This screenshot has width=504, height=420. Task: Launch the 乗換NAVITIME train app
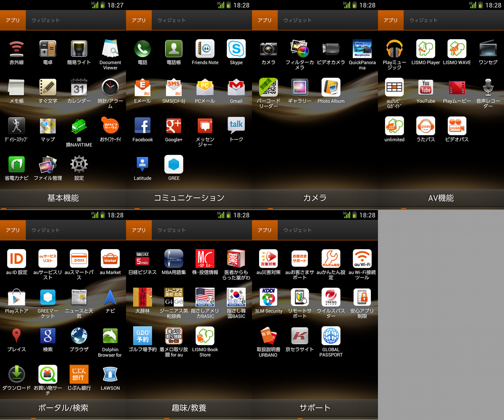pos(79,126)
